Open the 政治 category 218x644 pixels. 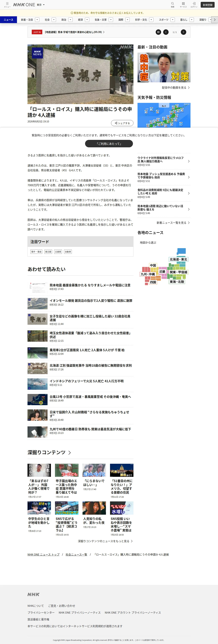tap(64, 20)
